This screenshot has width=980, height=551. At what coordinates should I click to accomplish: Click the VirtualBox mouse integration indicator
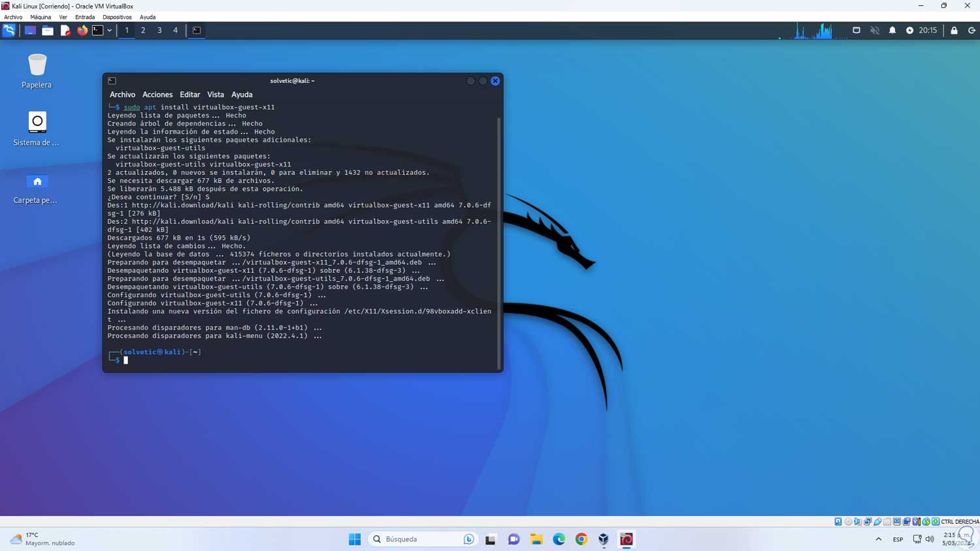pyautogui.click(x=926, y=522)
